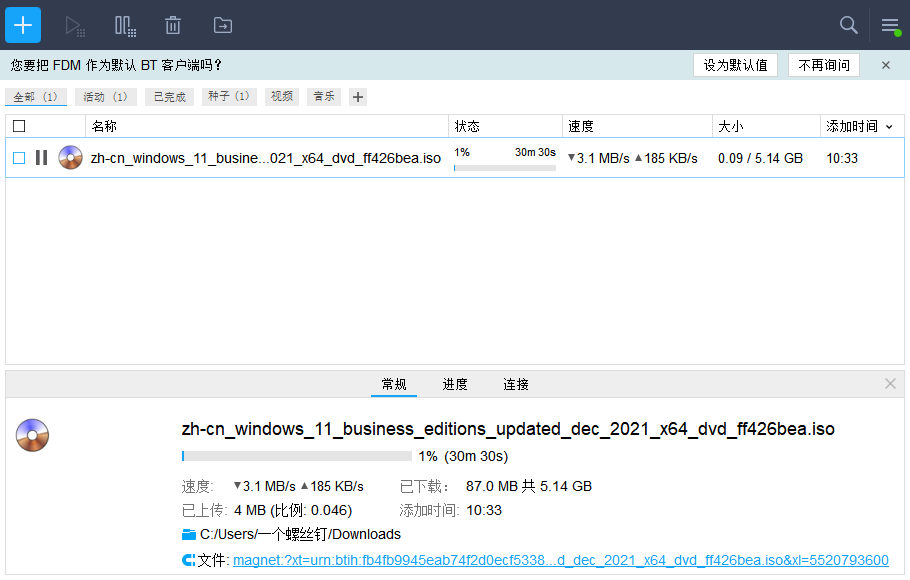Image resolution: width=910 pixels, height=580 pixels.
Task: Click the open containing folder toolbar icon
Action: tap(221, 25)
